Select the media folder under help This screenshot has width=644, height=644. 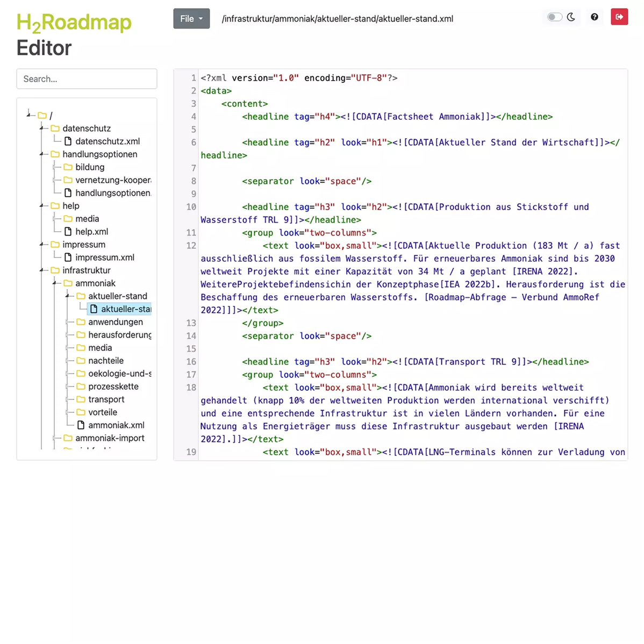pos(87,218)
